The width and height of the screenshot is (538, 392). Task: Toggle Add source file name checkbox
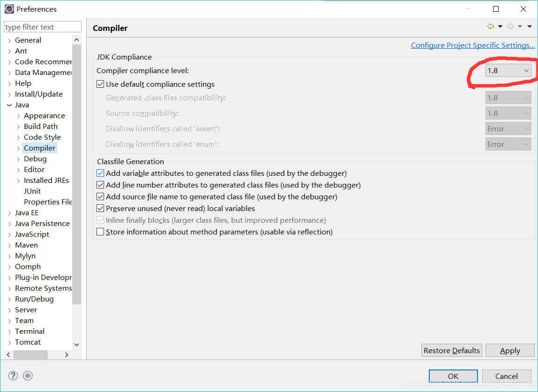point(100,196)
